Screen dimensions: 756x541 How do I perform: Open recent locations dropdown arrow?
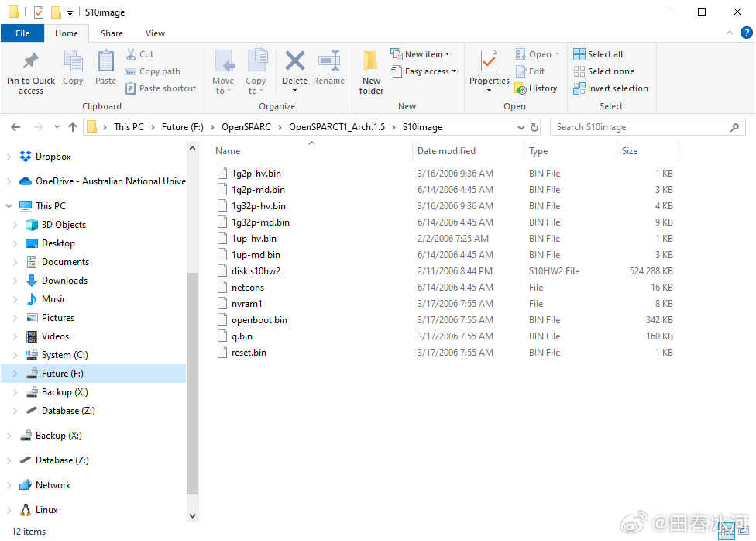coord(57,127)
